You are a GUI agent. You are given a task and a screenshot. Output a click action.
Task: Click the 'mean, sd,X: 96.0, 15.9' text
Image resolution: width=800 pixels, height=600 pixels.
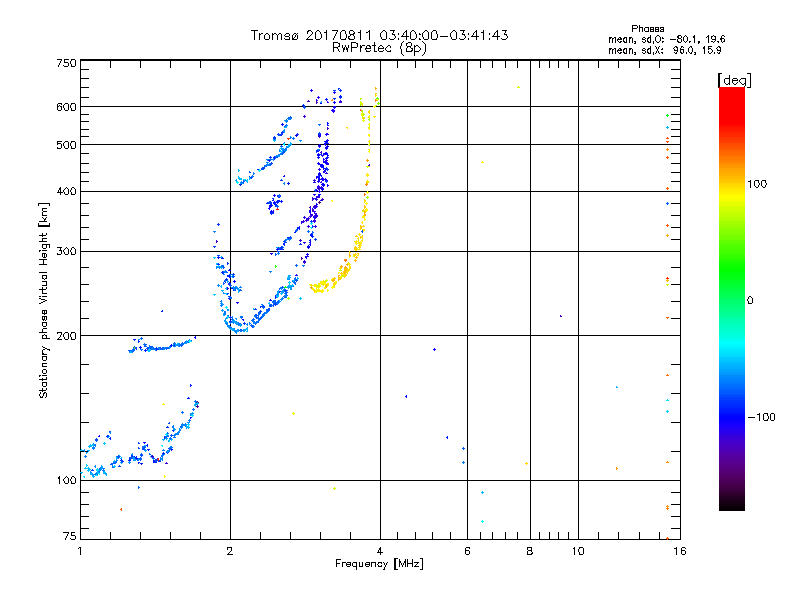click(x=664, y=50)
